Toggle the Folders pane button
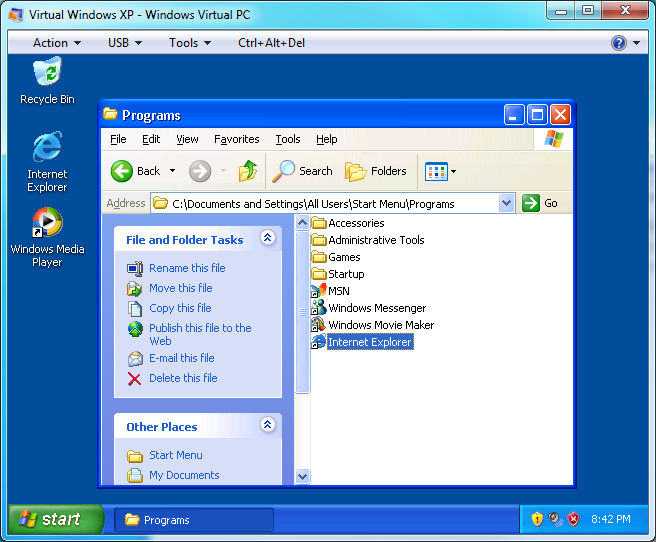 376,171
